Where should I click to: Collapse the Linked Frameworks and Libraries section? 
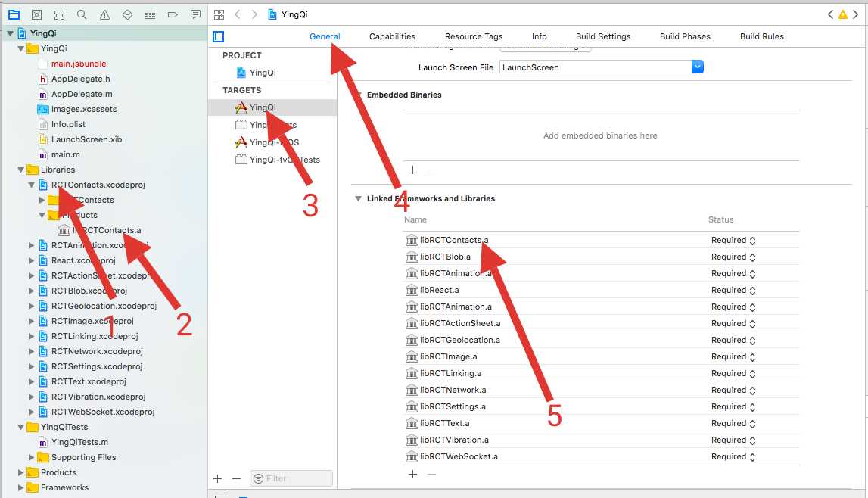[x=358, y=198]
